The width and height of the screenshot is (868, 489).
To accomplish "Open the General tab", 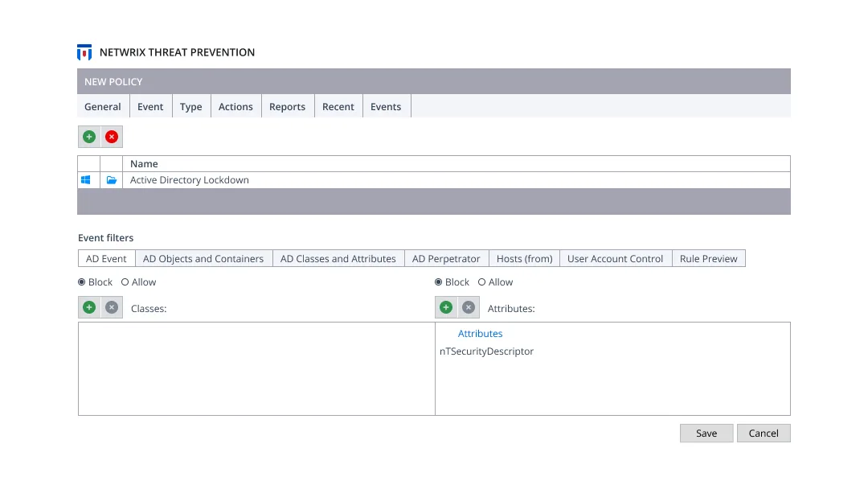I will point(103,106).
